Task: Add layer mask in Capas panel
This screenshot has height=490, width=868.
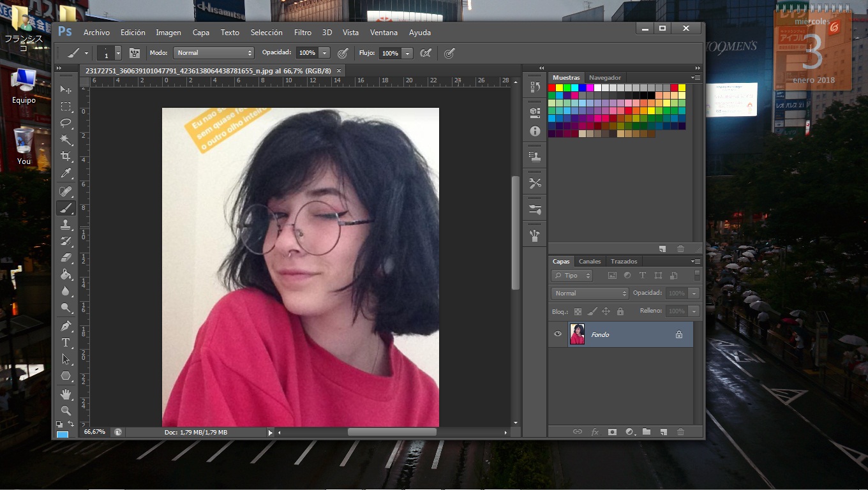Action: 612,432
